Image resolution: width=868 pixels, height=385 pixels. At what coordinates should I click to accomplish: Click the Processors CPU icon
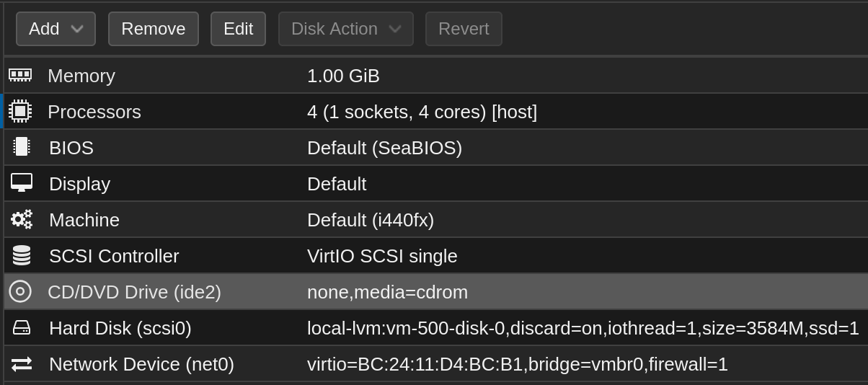[x=20, y=111]
